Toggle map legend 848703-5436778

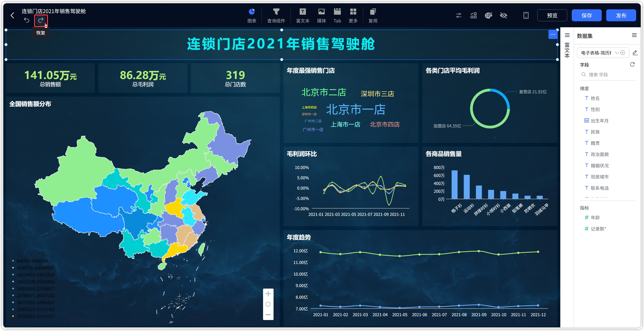coord(30,261)
